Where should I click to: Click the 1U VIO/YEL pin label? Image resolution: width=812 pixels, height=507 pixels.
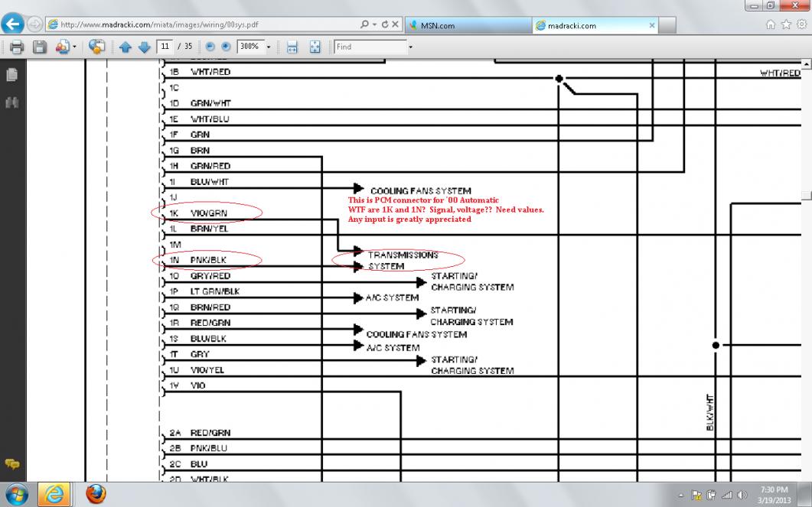pyautogui.click(x=197, y=370)
